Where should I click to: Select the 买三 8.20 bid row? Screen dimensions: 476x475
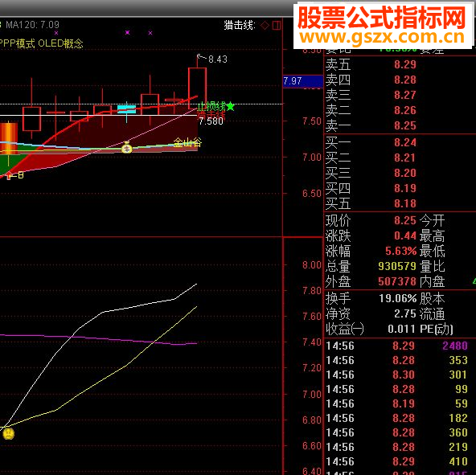400,173
